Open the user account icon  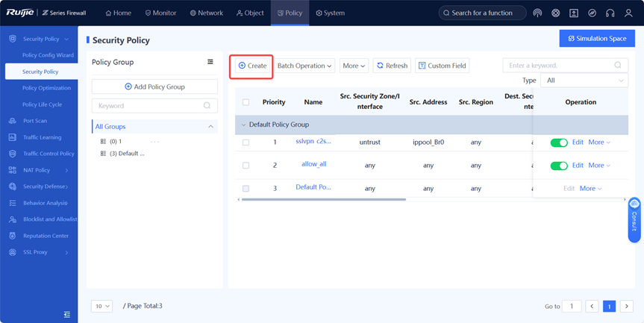[628, 13]
